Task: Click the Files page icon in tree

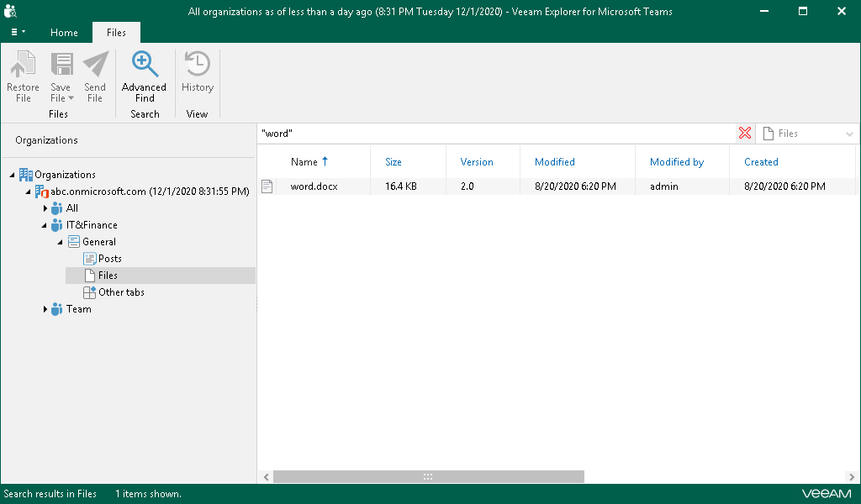Action: click(x=89, y=276)
